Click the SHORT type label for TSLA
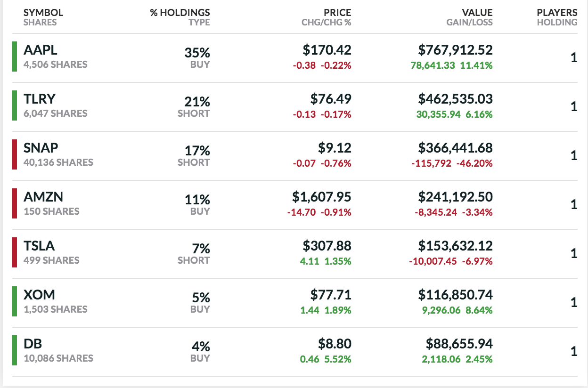Image resolution: width=588 pixels, height=388 pixels. pos(194,260)
